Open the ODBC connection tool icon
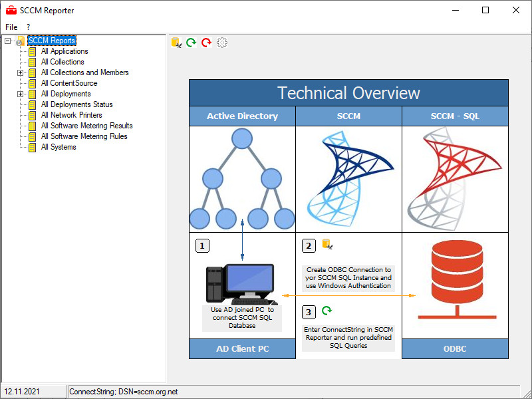 coord(176,43)
